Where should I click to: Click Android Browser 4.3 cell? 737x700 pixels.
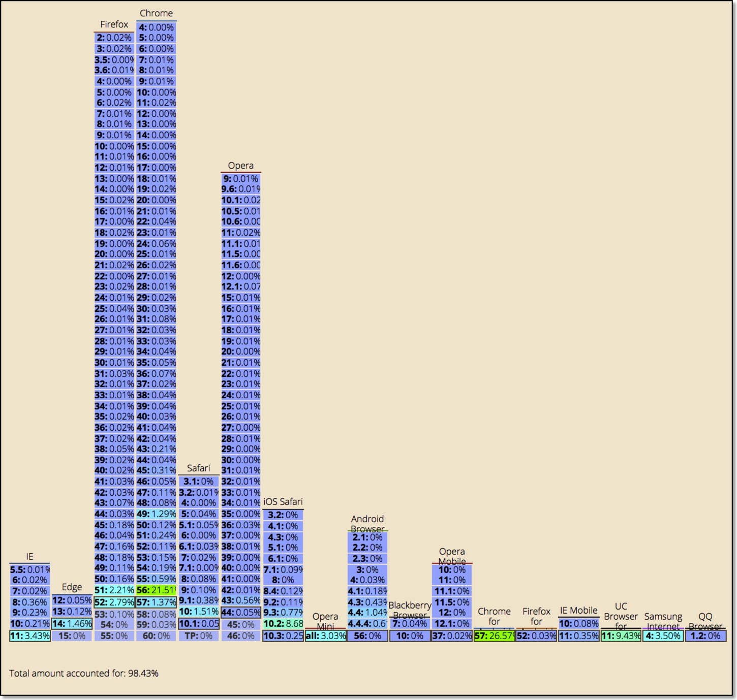tap(367, 602)
